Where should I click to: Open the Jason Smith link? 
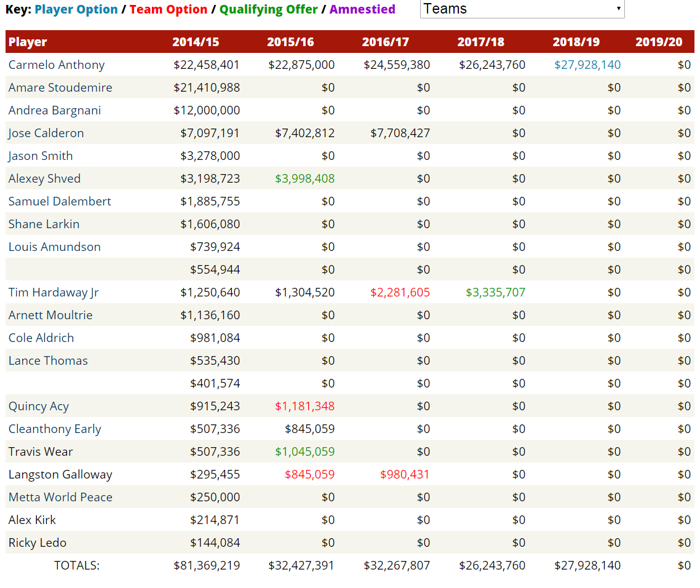41,156
